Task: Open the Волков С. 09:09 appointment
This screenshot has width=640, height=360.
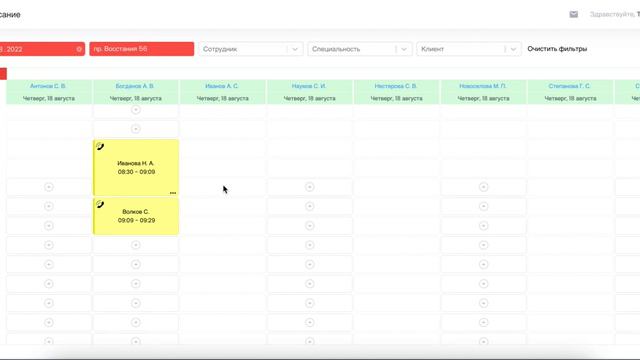Action: point(136,216)
